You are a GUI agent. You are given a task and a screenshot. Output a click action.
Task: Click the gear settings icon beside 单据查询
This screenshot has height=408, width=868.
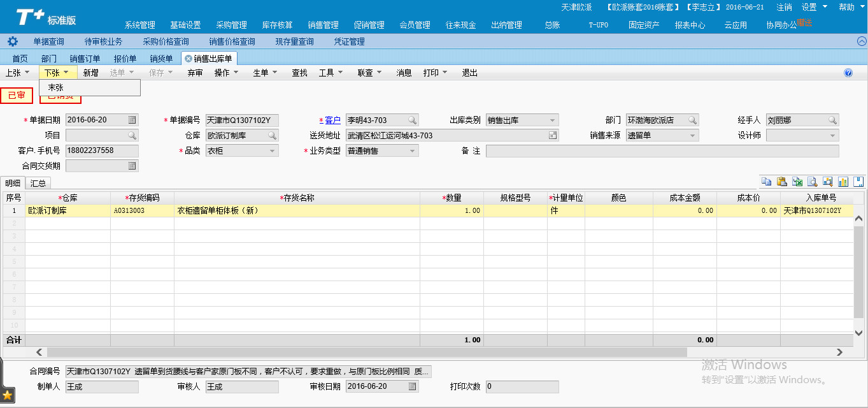coord(12,41)
